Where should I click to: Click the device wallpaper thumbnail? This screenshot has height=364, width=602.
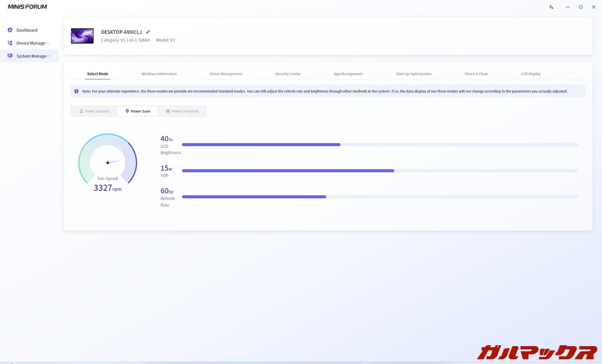(x=82, y=36)
